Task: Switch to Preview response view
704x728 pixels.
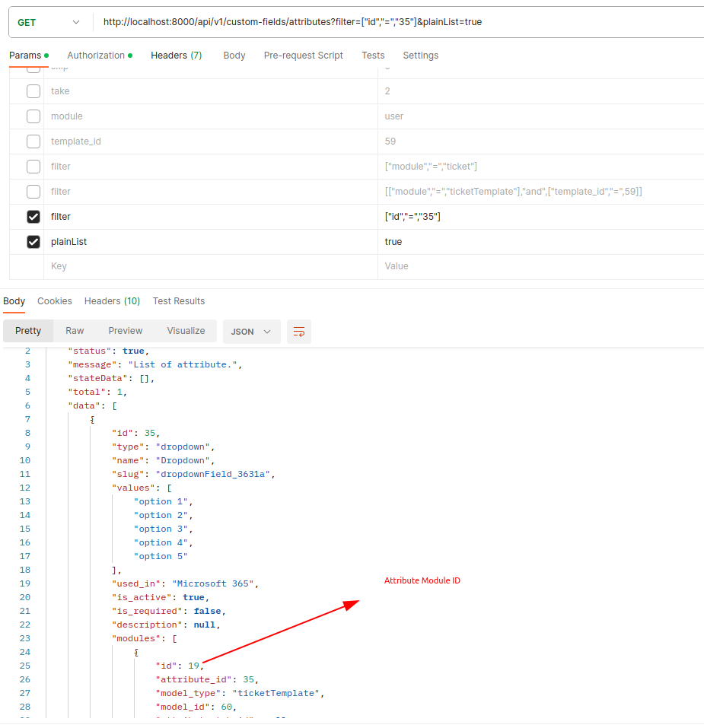Action: [126, 331]
